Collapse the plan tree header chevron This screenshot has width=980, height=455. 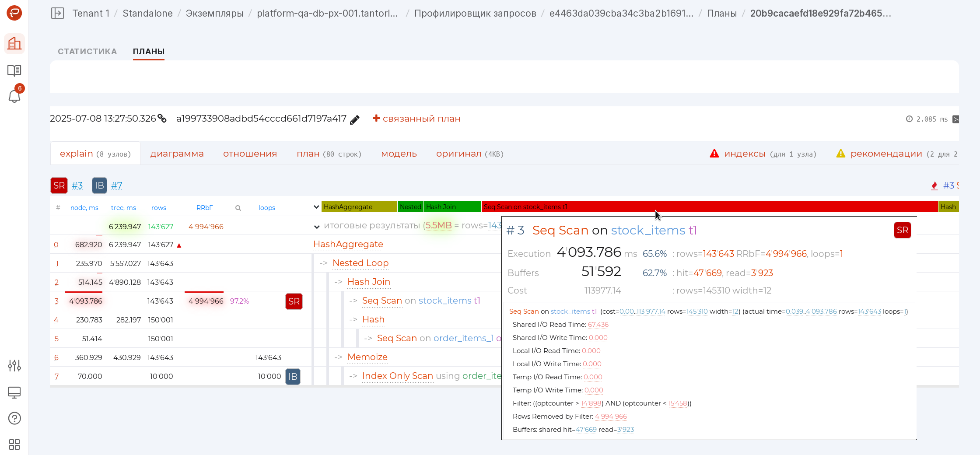point(316,207)
